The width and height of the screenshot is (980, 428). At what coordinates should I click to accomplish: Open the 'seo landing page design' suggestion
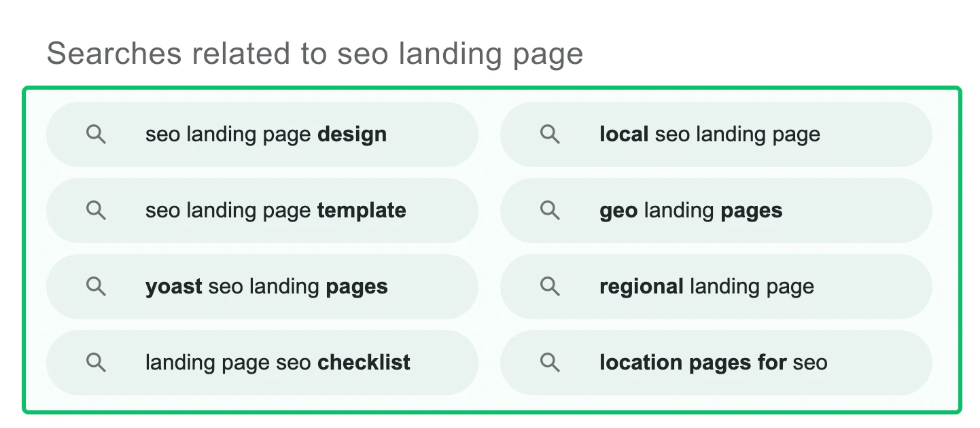pos(265,135)
